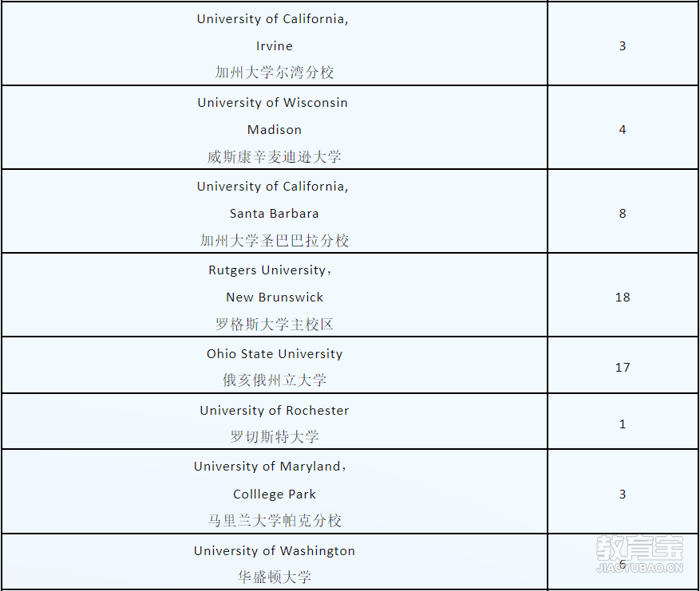Click University of California, Santa Barbara text

coord(273,200)
